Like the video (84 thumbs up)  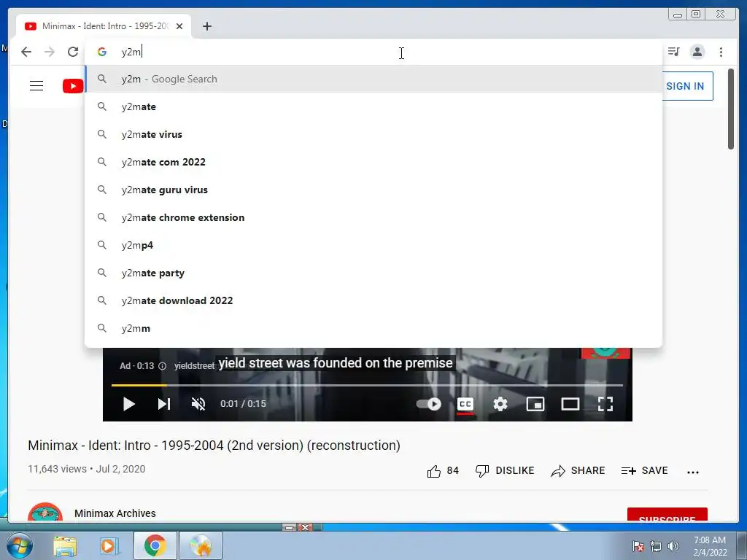pyautogui.click(x=443, y=471)
